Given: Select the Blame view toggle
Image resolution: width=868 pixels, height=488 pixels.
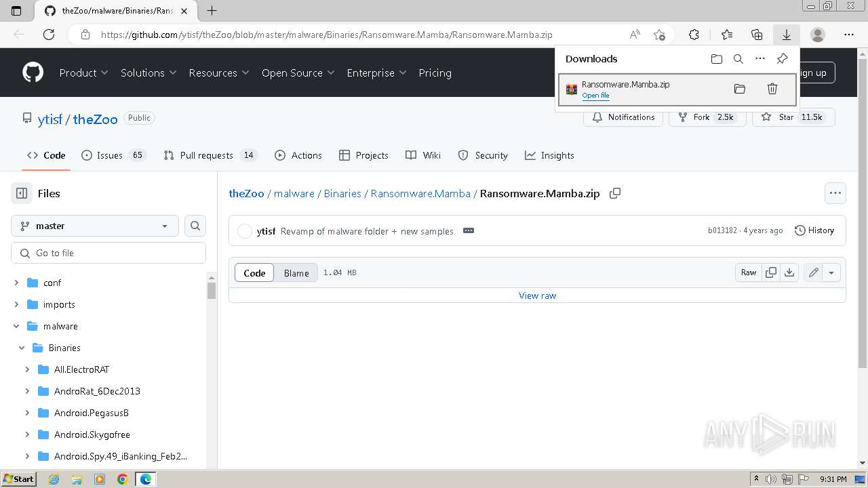Looking at the screenshot, I should point(296,272).
